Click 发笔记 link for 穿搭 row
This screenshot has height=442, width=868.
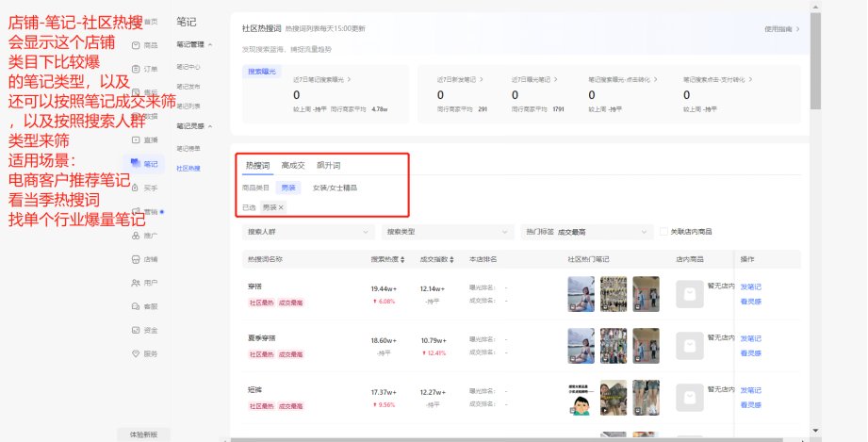click(x=750, y=286)
